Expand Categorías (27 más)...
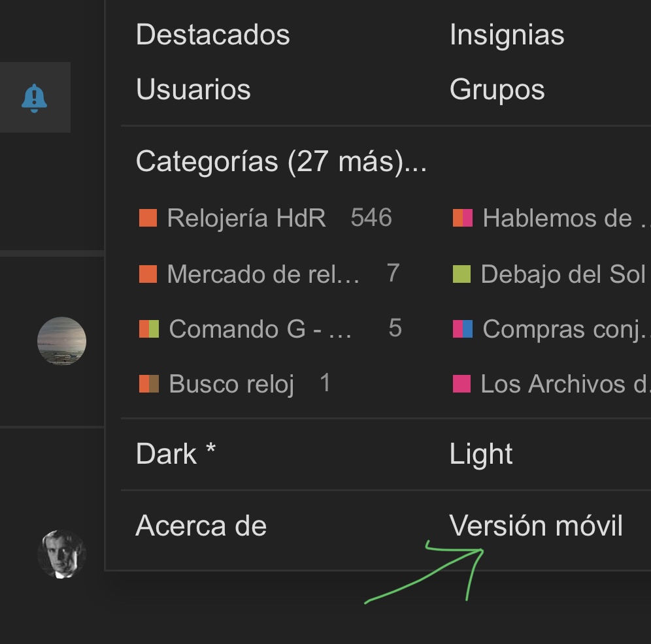 pyautogui.click(x=281, y=161)
